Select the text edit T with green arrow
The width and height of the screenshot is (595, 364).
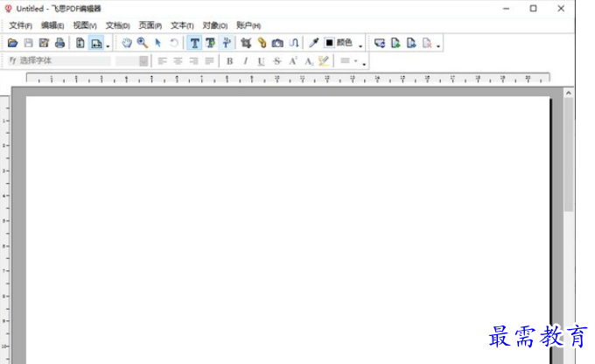point(210,43)
